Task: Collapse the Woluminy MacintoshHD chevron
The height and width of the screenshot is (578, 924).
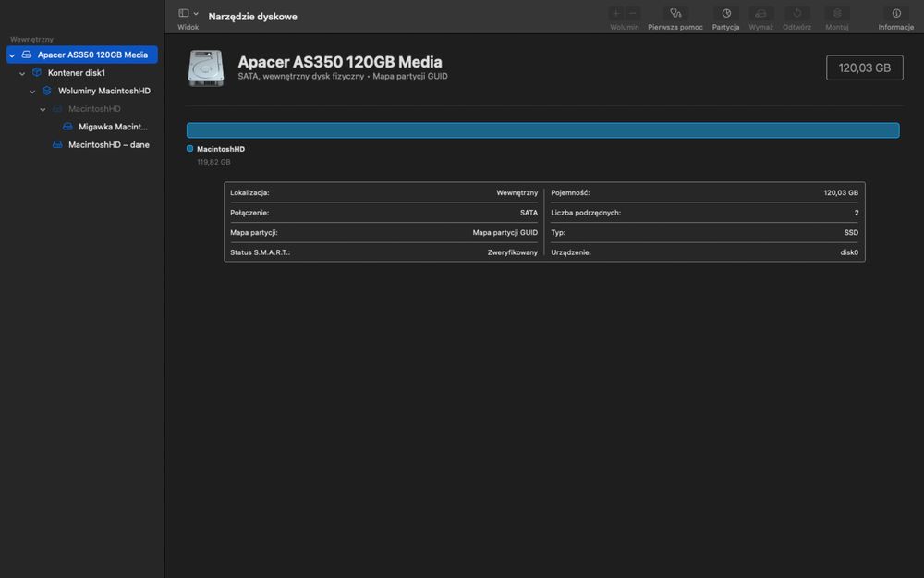Action: 32,92
